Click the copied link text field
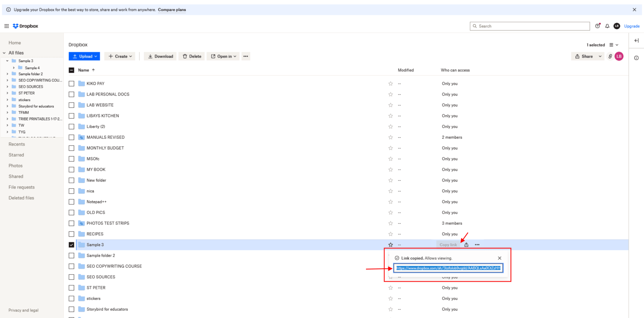 click(448, 268)
